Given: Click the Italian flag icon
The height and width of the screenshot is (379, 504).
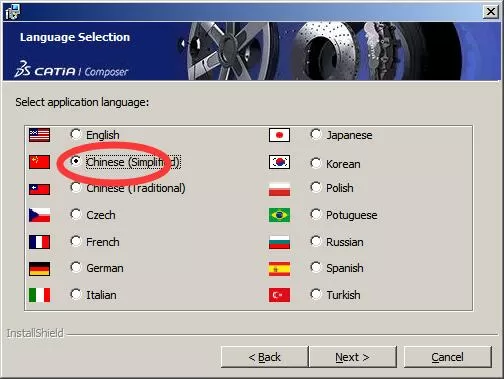Looking at the screenshot, I should coord(39,295).
